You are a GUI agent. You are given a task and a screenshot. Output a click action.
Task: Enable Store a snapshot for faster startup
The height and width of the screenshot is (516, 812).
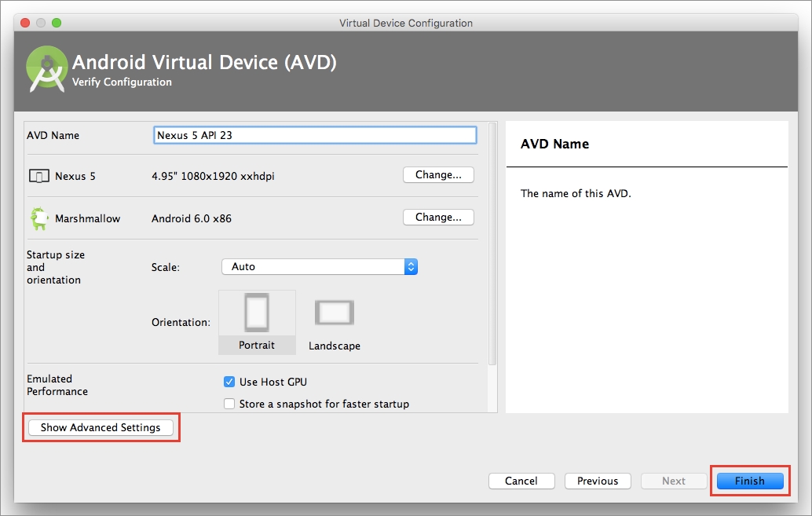click(229, 404)
